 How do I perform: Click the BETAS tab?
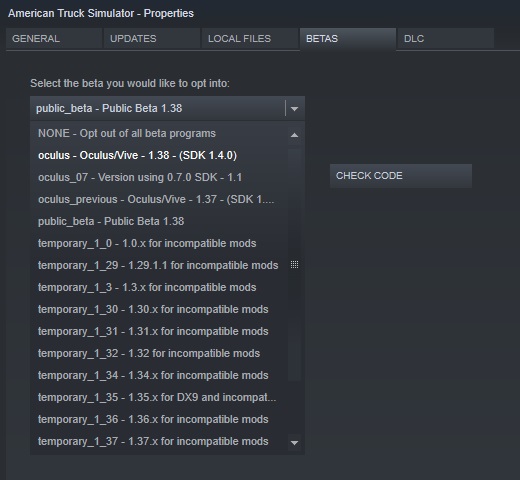(x=348, y=39)
